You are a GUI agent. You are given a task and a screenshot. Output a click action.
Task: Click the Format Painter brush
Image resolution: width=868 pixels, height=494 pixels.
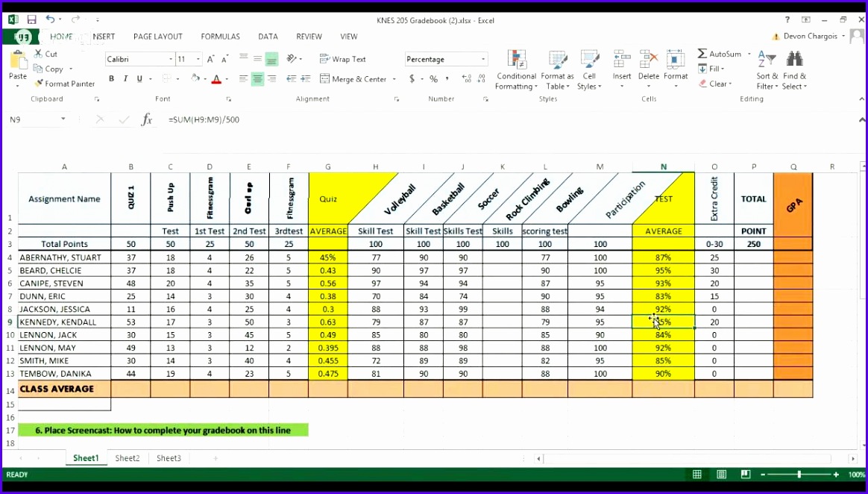coord(64,84)
